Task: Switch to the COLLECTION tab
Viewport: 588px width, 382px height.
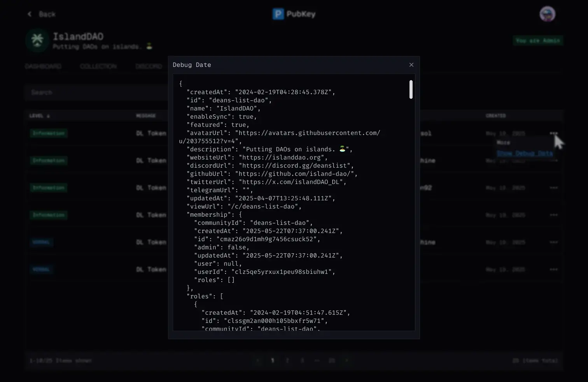Action: point(98,67)
